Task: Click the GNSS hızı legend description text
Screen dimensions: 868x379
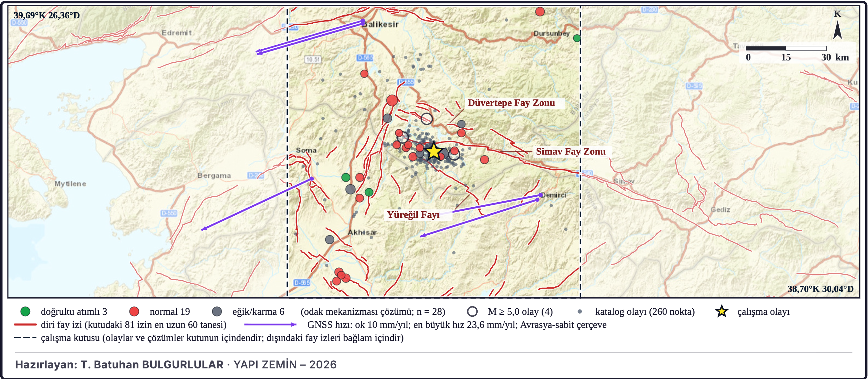Action: (x=456, y=325)
